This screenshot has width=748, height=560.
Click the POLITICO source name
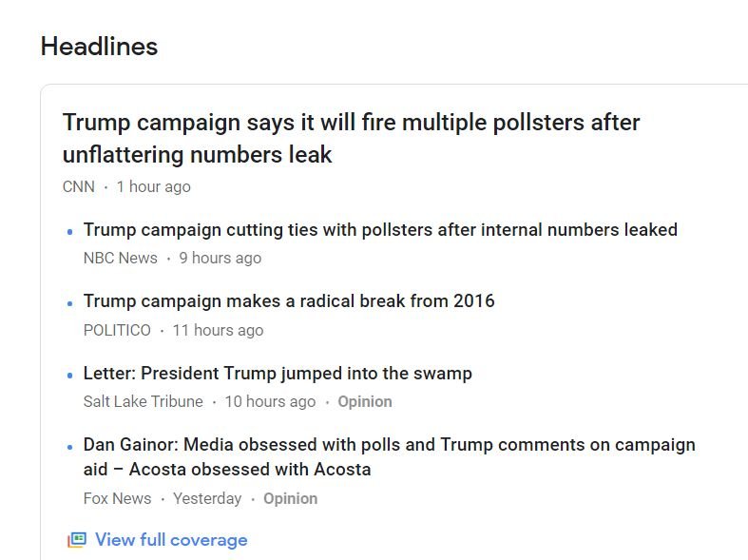pos(117,330)
